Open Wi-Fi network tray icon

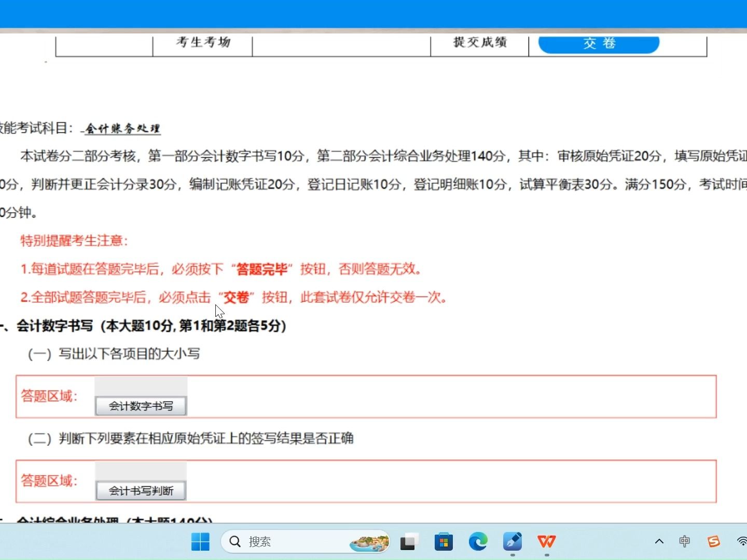pyautogui.click(x=742, y=542)
